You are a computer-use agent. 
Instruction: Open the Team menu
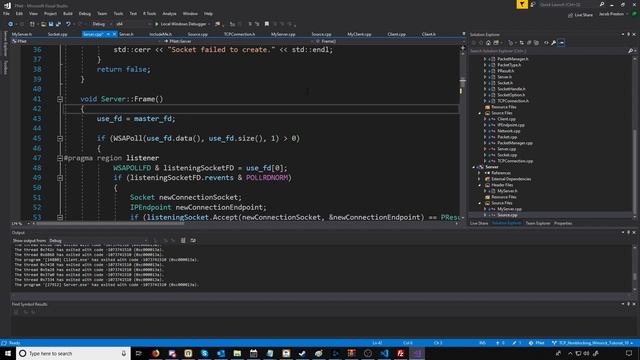coord(102,13)
